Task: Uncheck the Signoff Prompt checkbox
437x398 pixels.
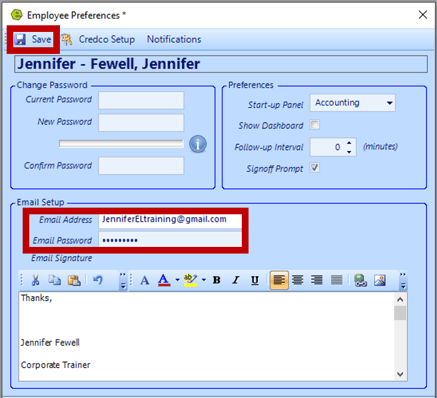Action: [x=315, y=167]
